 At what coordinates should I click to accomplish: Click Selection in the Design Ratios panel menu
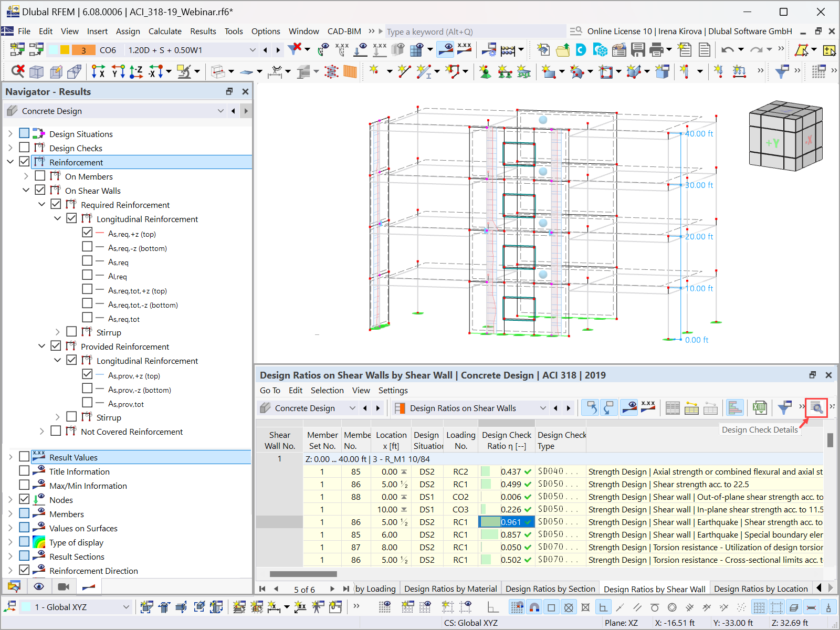pyautogui.click(x=327, y=390)
